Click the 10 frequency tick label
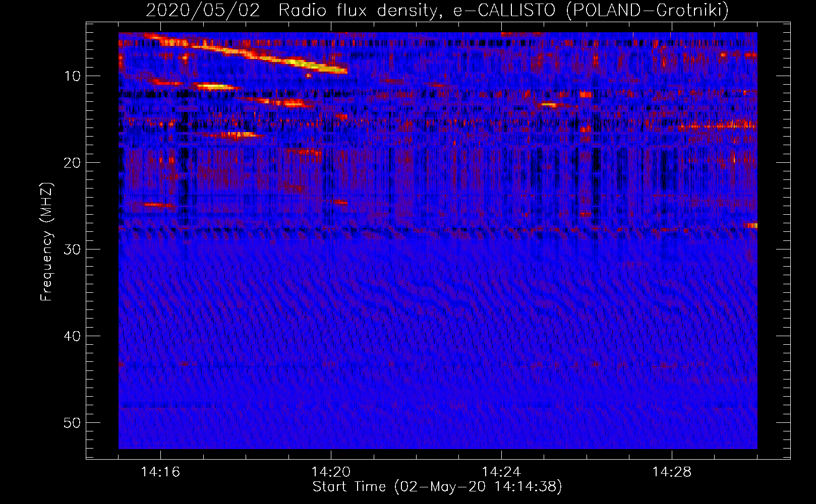The image size is (816, 504). pos(72,76)
